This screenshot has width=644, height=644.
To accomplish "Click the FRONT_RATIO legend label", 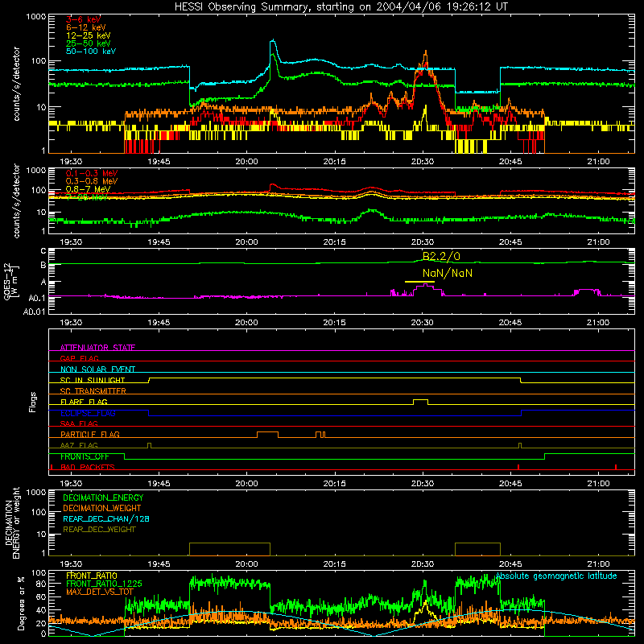I will [92, 576].
